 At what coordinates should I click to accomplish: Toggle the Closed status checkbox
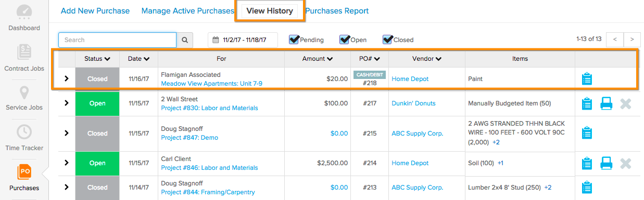coord(387,39)
